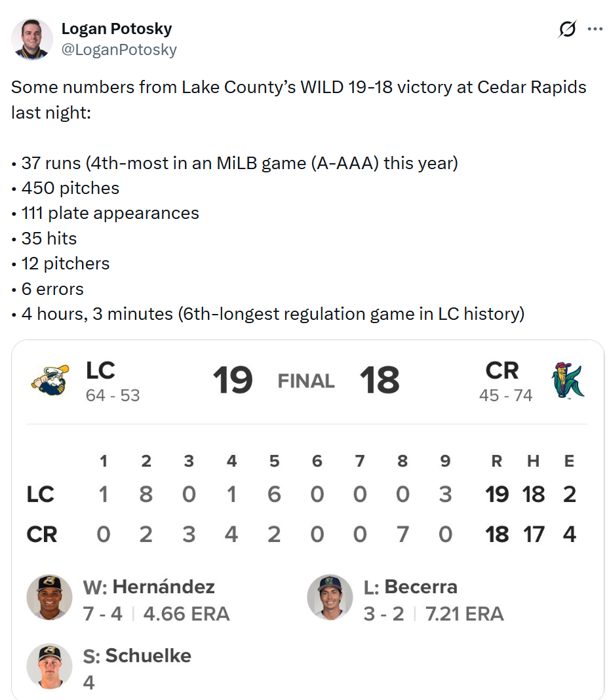Select save pitcher Schuelke's headshot

(x=49, y=666)
